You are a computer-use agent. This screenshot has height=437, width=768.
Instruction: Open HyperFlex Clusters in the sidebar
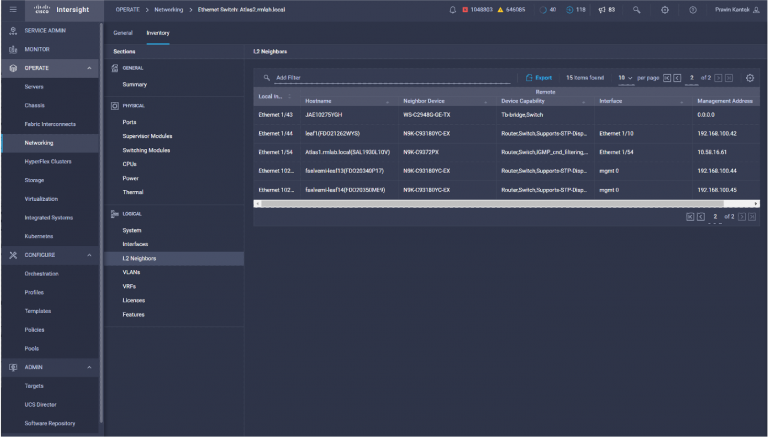pos(48,162)
